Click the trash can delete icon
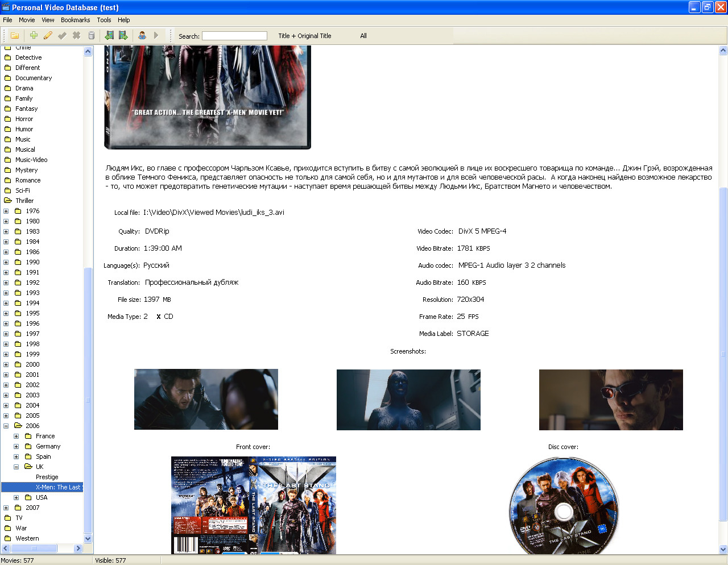Screen dimensions: 728x565 [x=91, y=35]
